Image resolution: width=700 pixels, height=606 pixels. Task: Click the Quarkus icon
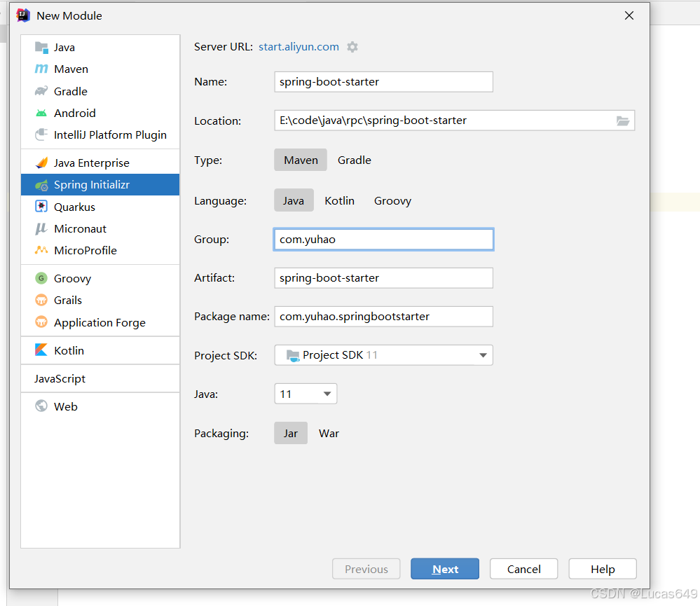coord(41,207)
